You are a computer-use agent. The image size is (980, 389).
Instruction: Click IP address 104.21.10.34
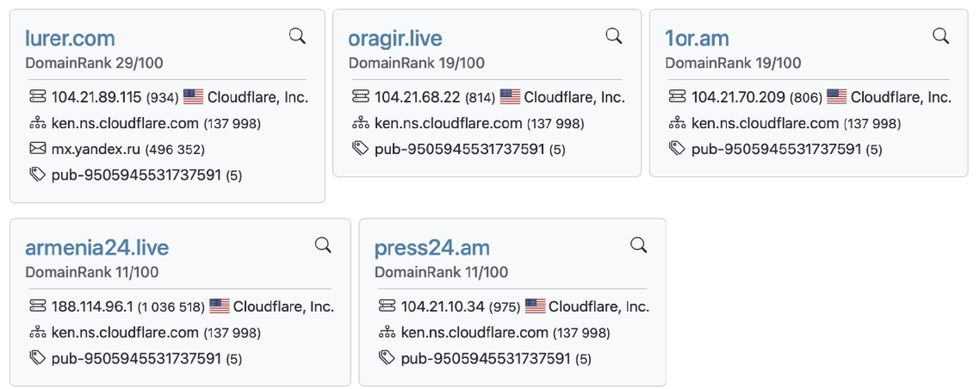(x=443, y=306)
